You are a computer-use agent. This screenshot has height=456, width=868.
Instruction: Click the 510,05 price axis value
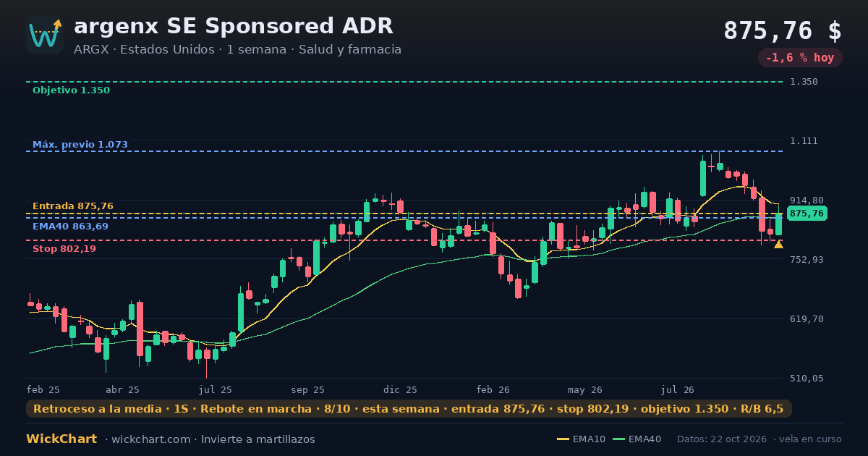click(x=807, y=379)
